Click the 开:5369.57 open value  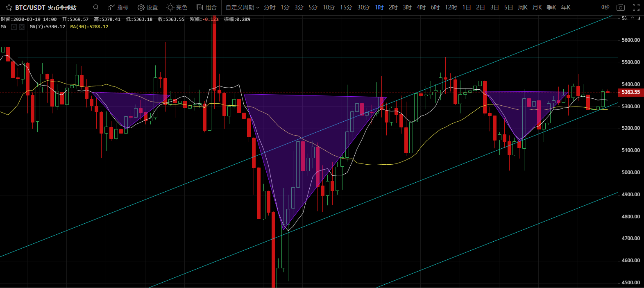(75, 19)
